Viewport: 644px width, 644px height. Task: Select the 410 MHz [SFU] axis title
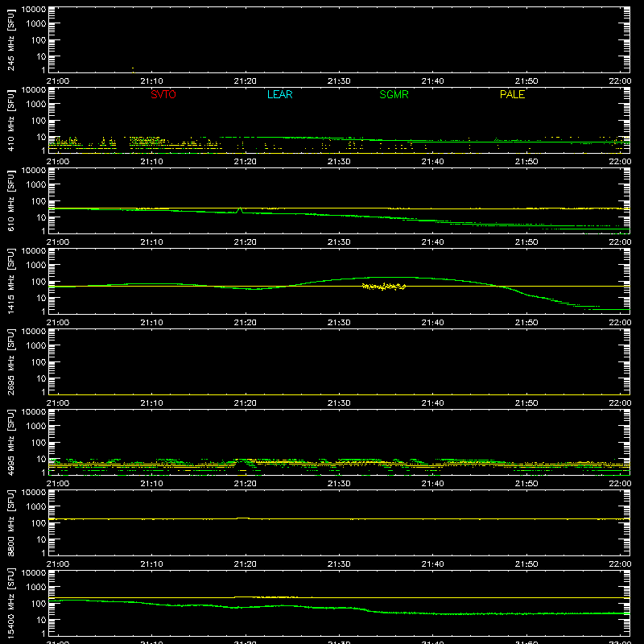[x=10, y=121]
